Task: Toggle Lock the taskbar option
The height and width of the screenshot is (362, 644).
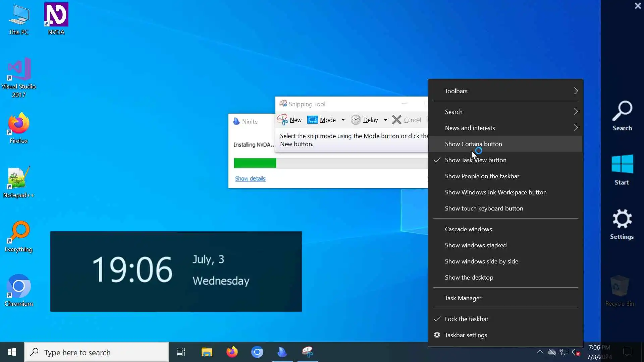Action: point(466,319)
